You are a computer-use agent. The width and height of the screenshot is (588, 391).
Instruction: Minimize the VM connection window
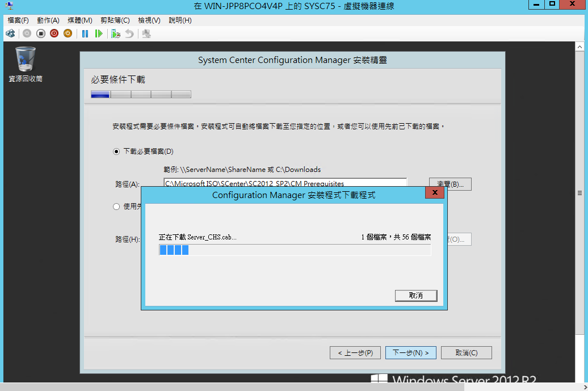pyautogui.click(x=536, y=4)
